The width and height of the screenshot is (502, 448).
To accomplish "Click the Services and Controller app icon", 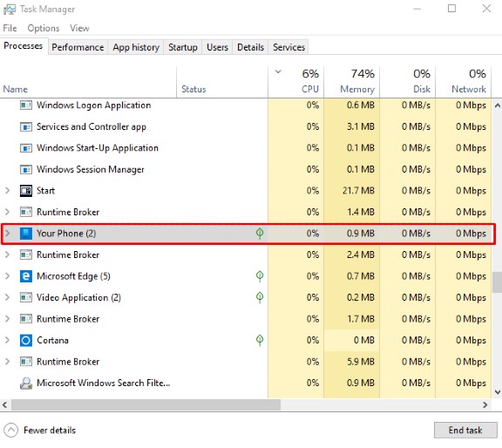I will click(26, 126).
